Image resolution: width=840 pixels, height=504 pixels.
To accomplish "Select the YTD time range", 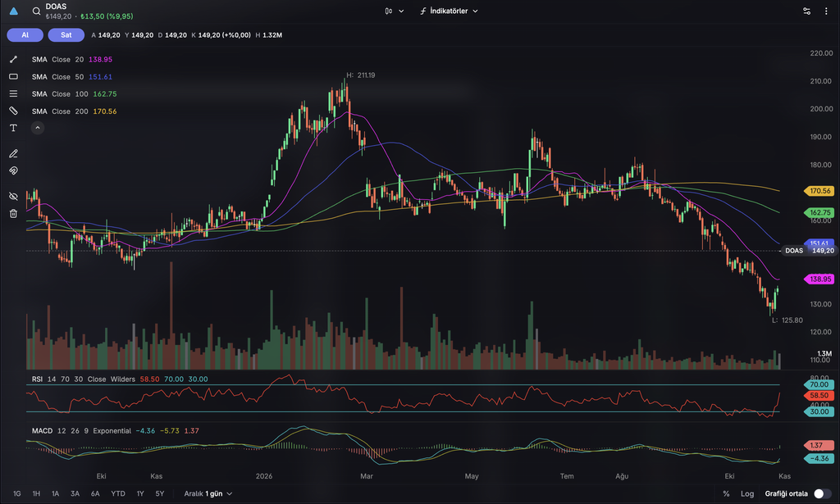I will coord(118,494).
